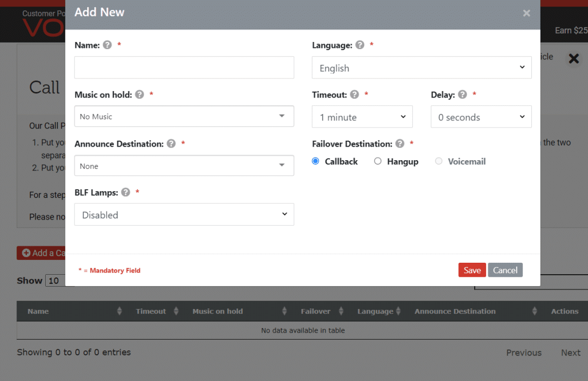Screen dimensions: 588x381
Task: Choose the Voicemail failover radio button
Action: click(439, 161)
